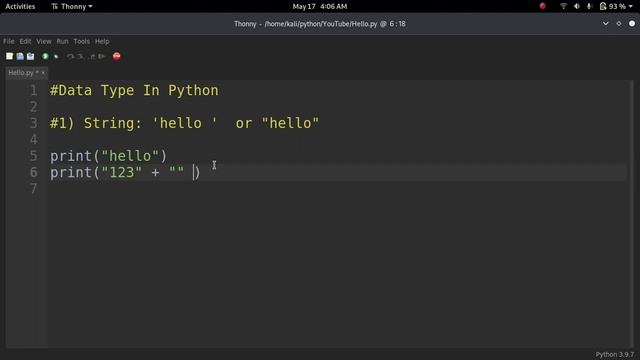Click the Step over toolbar icon
Screen dimensions: 640x360
pyautogui.click(x=71, y=56)
